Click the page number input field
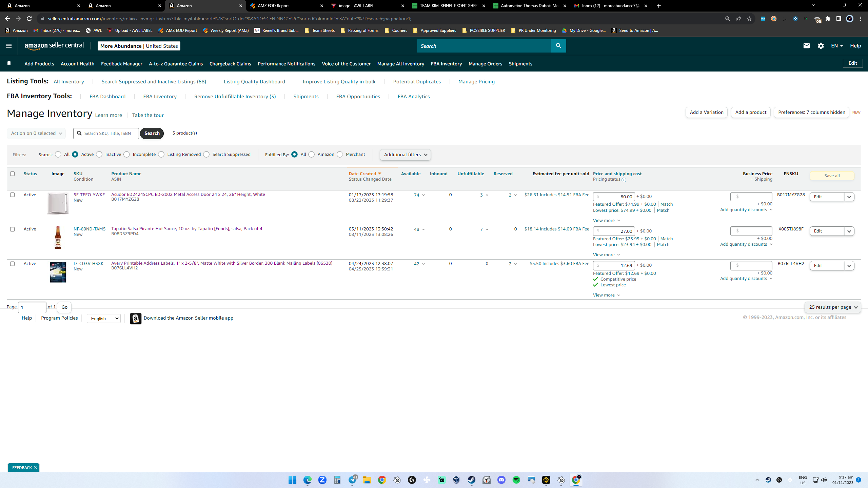The image size is (868, 488). pyautogui.click(x=32, y=307)
